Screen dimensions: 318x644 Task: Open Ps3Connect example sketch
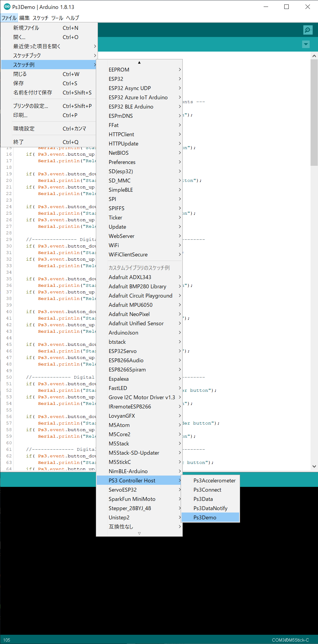(210, 490)
